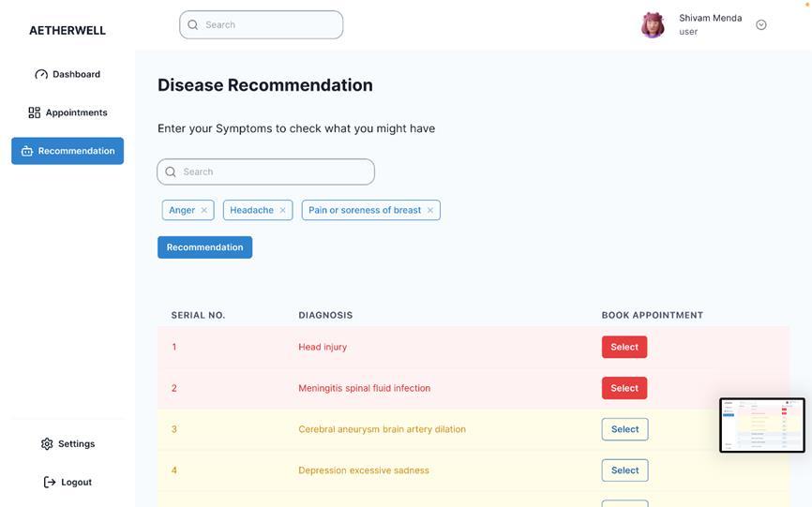This screenshot has width=812, height=507.
Task: Click the Logout arrow icon
Action: 50,482
